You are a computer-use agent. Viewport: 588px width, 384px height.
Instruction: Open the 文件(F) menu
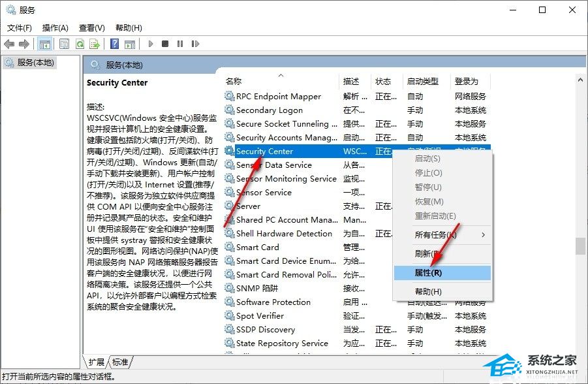[20, 28]
